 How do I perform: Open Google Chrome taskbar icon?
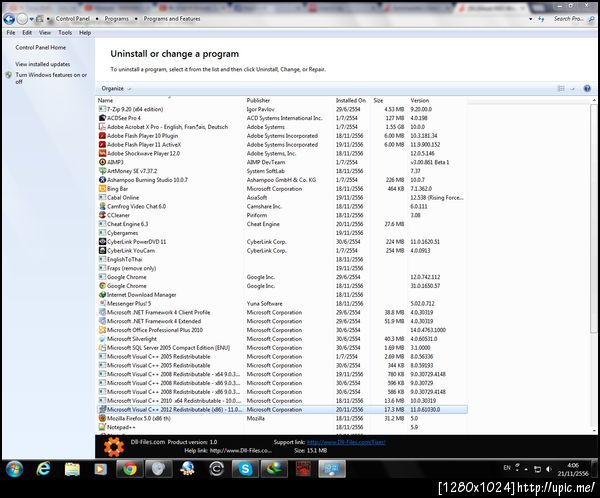[x=130, y=469]
